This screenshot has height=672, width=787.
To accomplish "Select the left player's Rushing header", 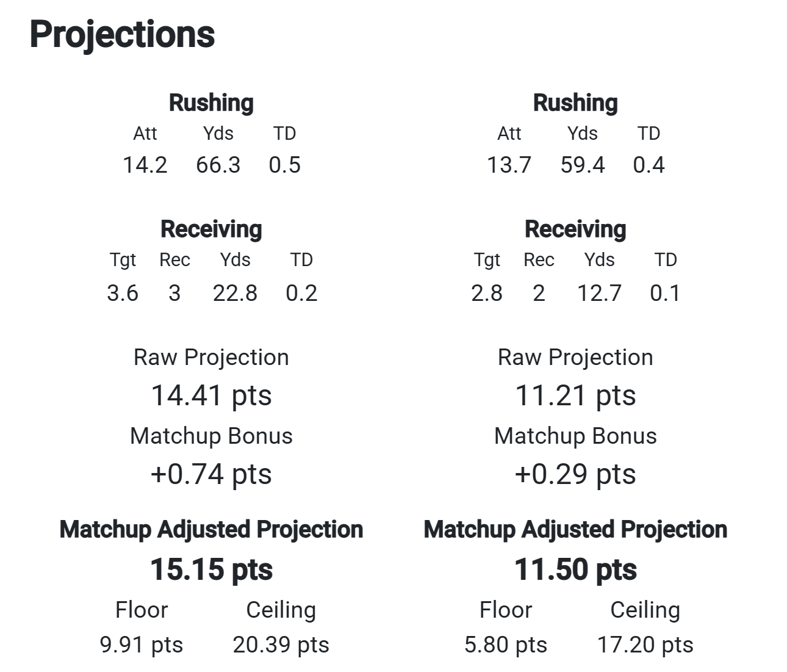I will [x=211, y=103].
